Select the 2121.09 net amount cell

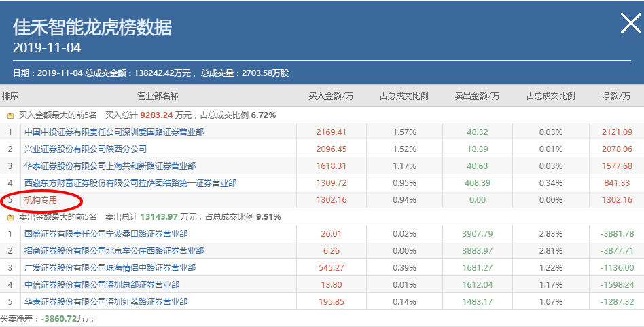point(617,132)
